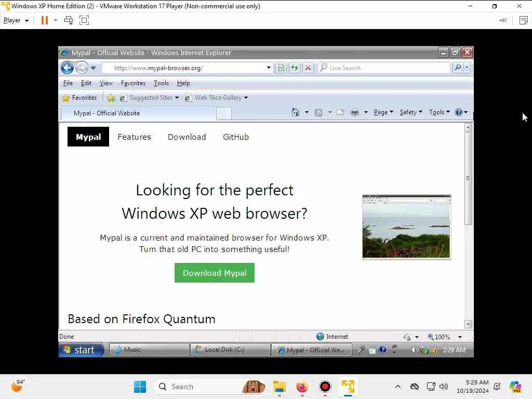
Task: Open the File menu
Action: coord(68,83)
